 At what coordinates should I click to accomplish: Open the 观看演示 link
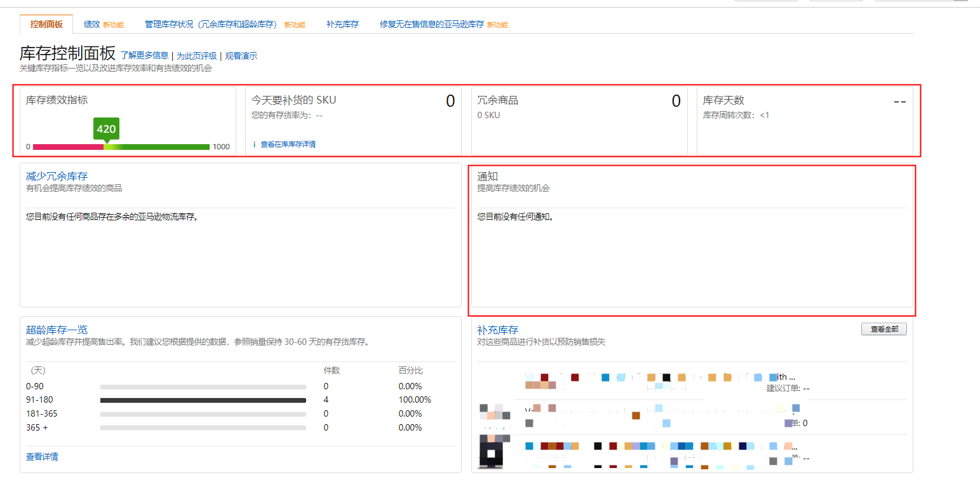(x=241, y=56)
